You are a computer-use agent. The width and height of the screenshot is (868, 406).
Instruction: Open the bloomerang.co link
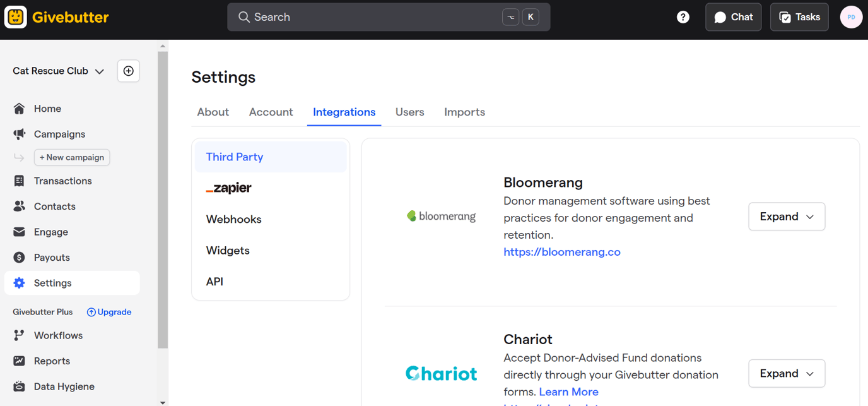561,252
